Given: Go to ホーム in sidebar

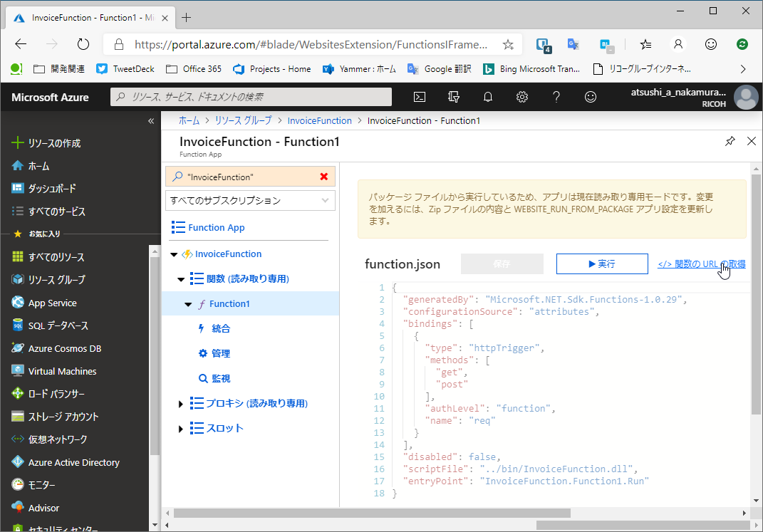Looking at the screenshot, I should click(x=31, y=166).
